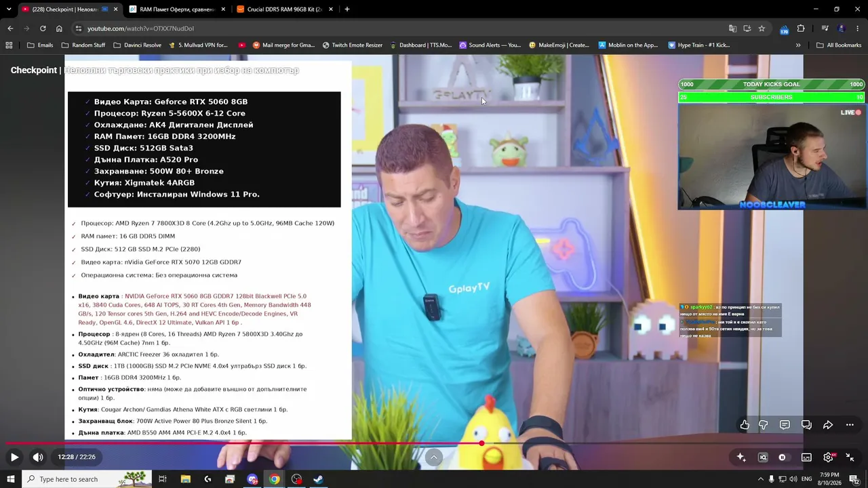868x488 pixels.
Task: Mute the video with the speaker icon
Action: coord(38,457)
